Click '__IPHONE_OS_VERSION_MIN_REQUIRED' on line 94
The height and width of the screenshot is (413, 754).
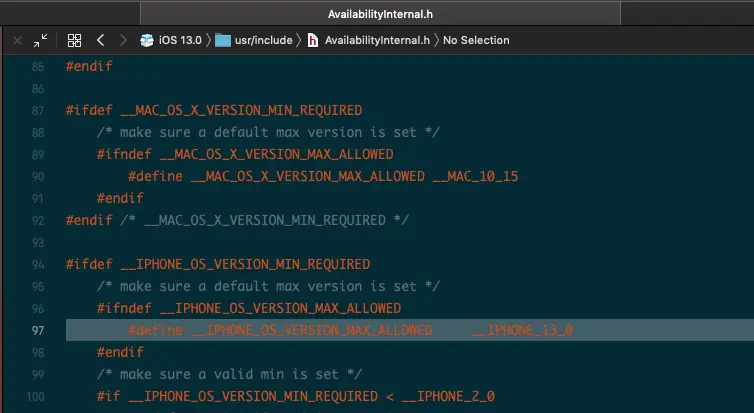(x=245, y=264)
